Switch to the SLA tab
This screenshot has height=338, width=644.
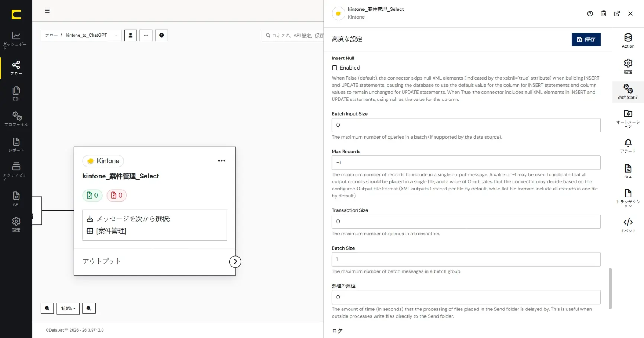[x=628, y=171]
